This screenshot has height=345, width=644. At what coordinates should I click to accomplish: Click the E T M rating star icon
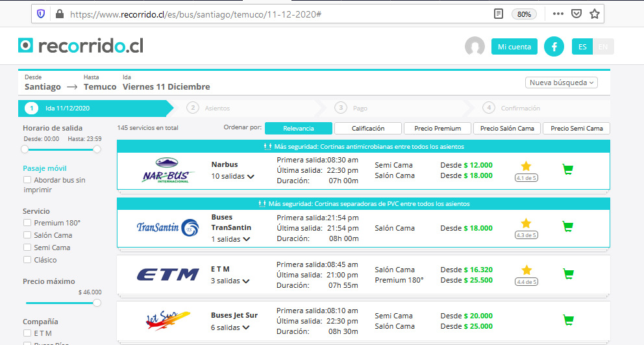point(526,270)
